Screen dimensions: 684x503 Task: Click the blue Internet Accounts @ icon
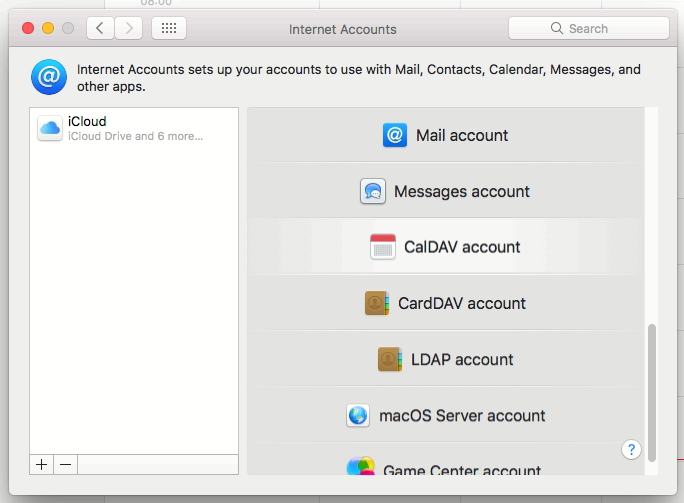pyautogui.click(x=49, y=77)
